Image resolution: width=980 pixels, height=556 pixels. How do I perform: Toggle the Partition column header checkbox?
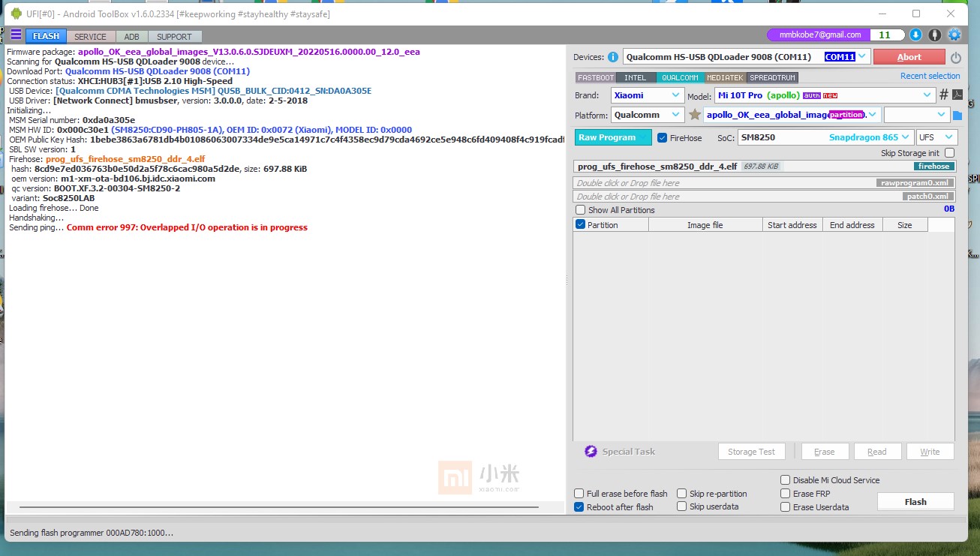coord(580,224)
